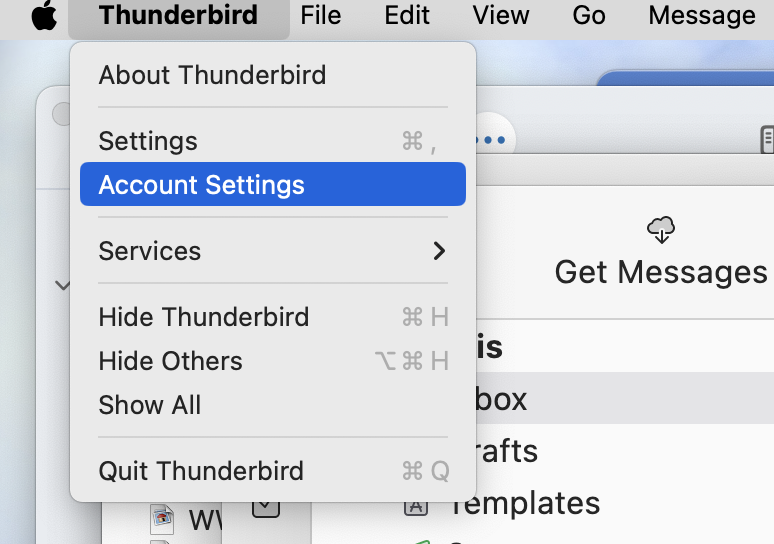Image resolution: width=774 pixels, height=544 pixels.
Task: Select Quit Thunderbird
Action: pos(201,471)
